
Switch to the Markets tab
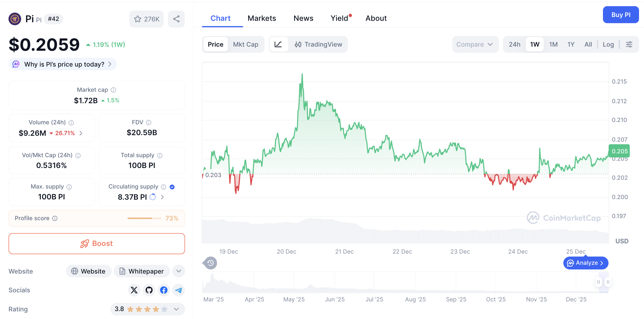point(262,18)
